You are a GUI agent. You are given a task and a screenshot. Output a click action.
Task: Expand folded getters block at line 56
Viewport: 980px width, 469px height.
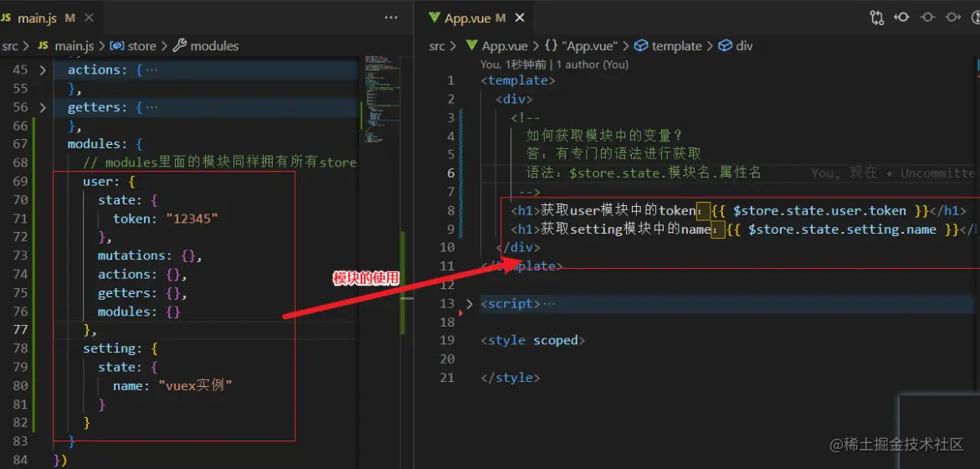[x=42, y=107]
